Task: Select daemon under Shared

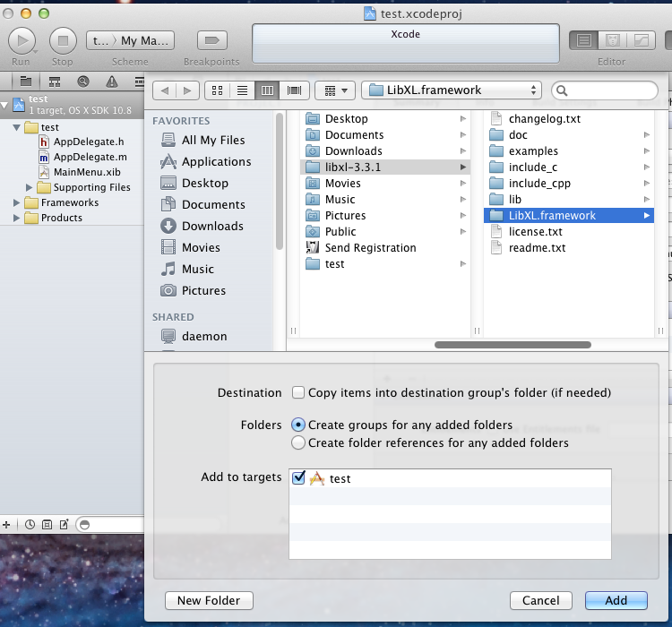Action: pyautogui.click(x=194, y=337)
